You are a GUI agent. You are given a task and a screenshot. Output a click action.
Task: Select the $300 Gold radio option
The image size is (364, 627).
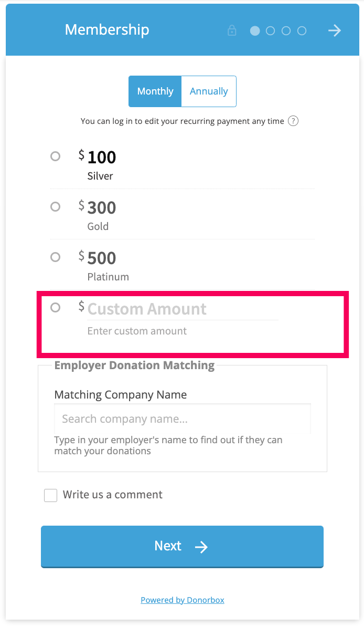[x=56, y=206]
